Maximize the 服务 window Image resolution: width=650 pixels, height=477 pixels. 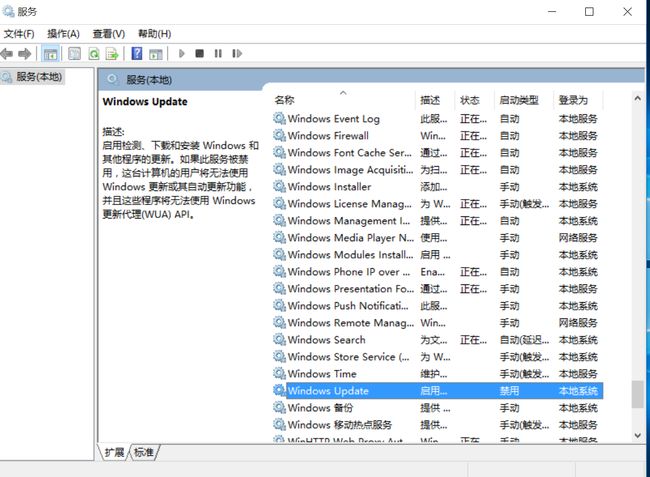pyautogui.click(x=589, y=12)
